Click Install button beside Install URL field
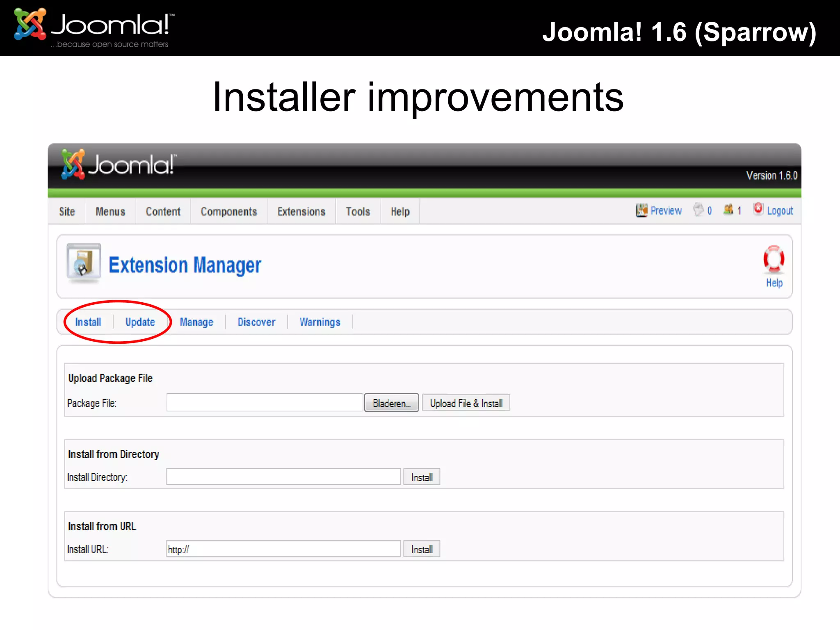The width and height of the screenshot is (840, 630). pyautogui.click(x=422, y=549)
